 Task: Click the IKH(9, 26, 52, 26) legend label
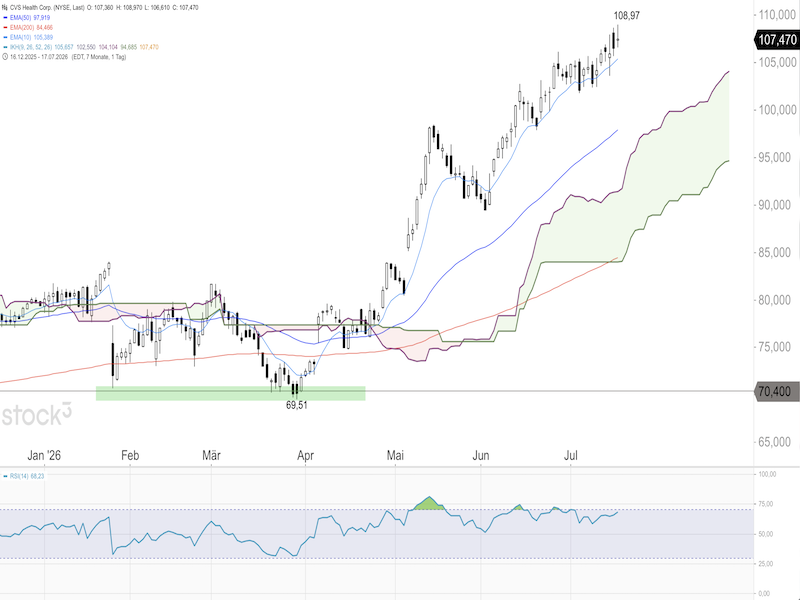click(31, 47)
